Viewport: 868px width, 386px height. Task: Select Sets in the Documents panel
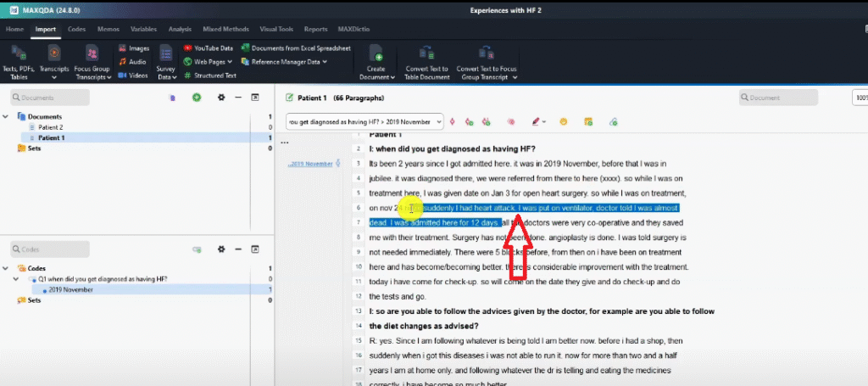34,148
